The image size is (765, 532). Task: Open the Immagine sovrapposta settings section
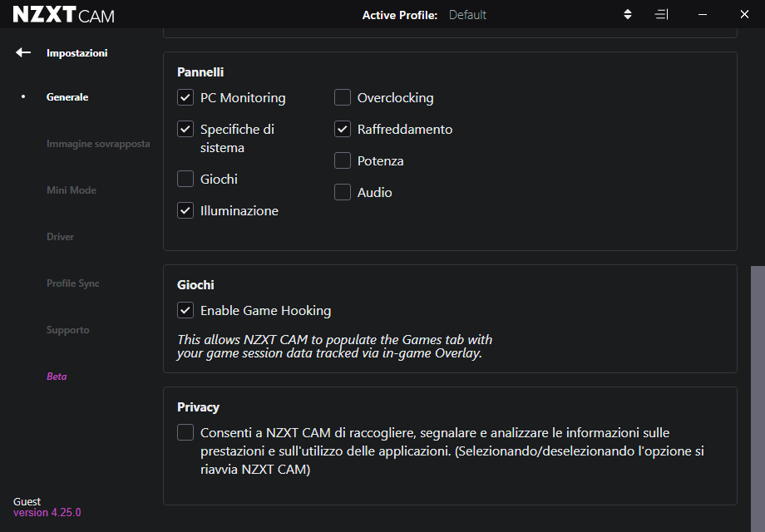[98, 144]
